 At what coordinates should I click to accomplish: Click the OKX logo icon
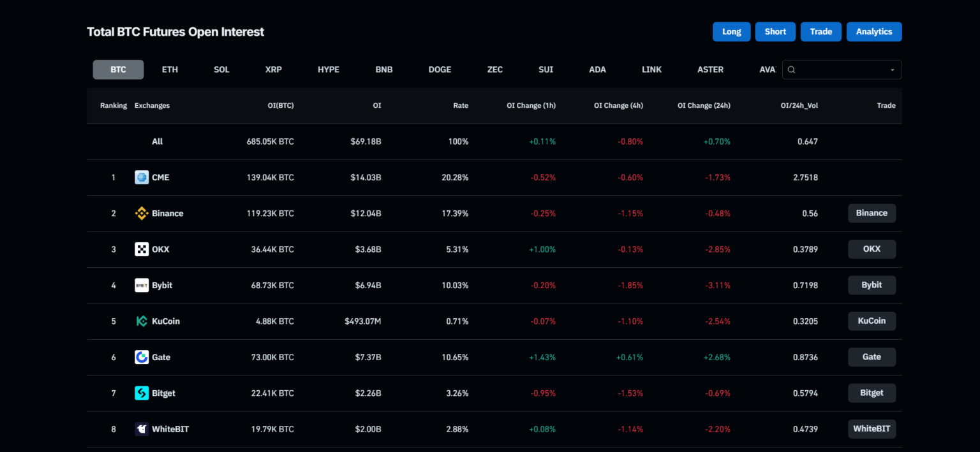point(142,249)
